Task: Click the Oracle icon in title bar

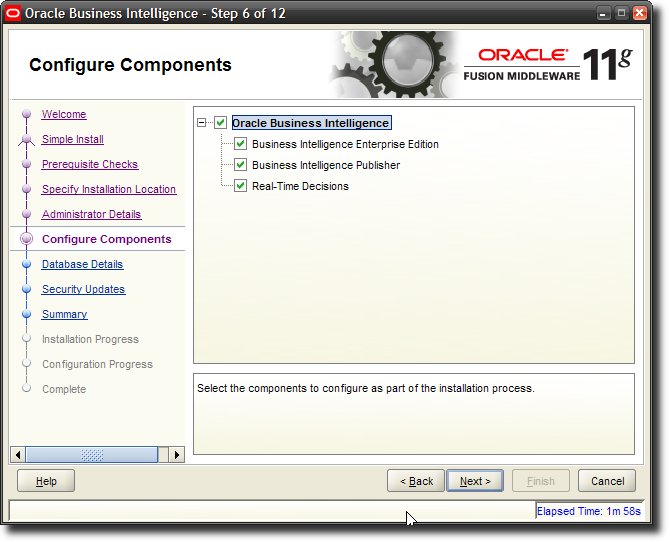Action: click(x=13, y=13)
